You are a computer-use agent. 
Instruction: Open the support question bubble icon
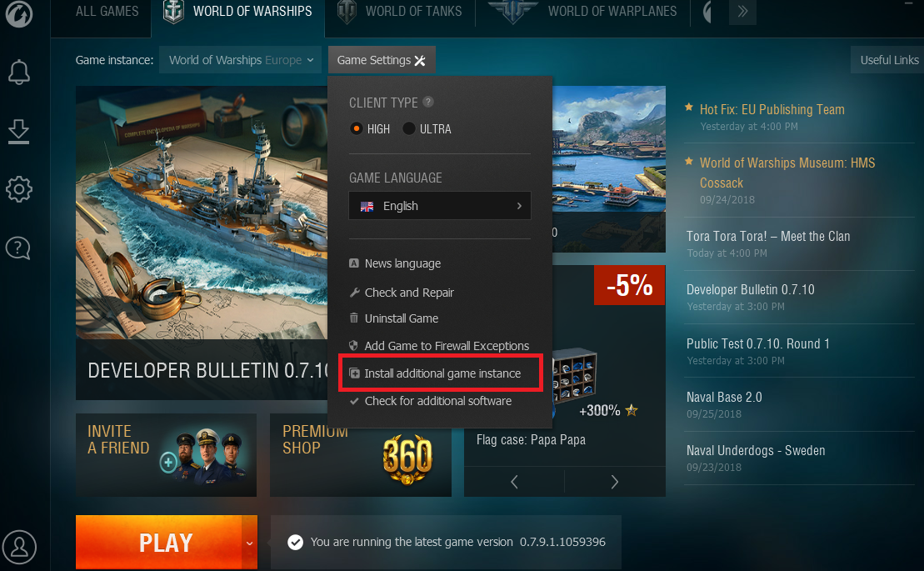click(x=18, y=248)
